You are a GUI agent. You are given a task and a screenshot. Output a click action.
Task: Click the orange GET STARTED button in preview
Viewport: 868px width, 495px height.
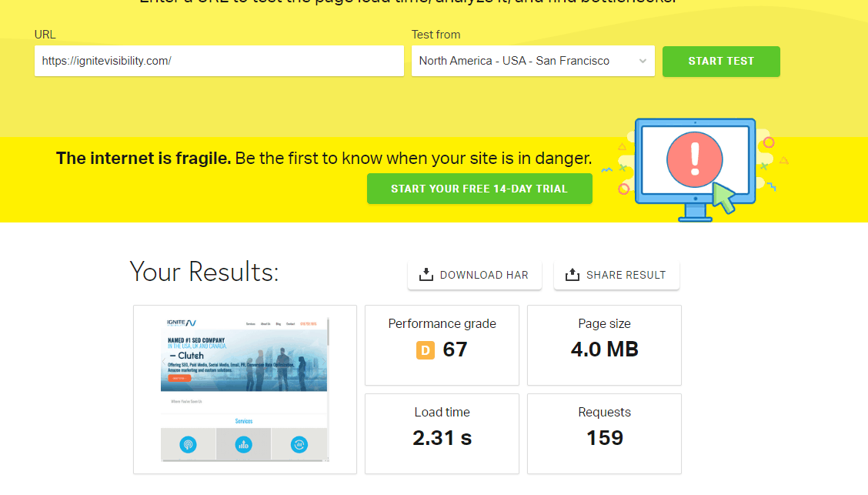[x=179, y=378]
